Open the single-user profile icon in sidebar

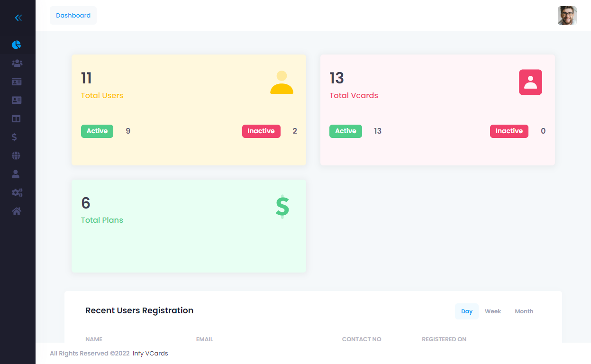pyautogui.click(x=16, y=174)
